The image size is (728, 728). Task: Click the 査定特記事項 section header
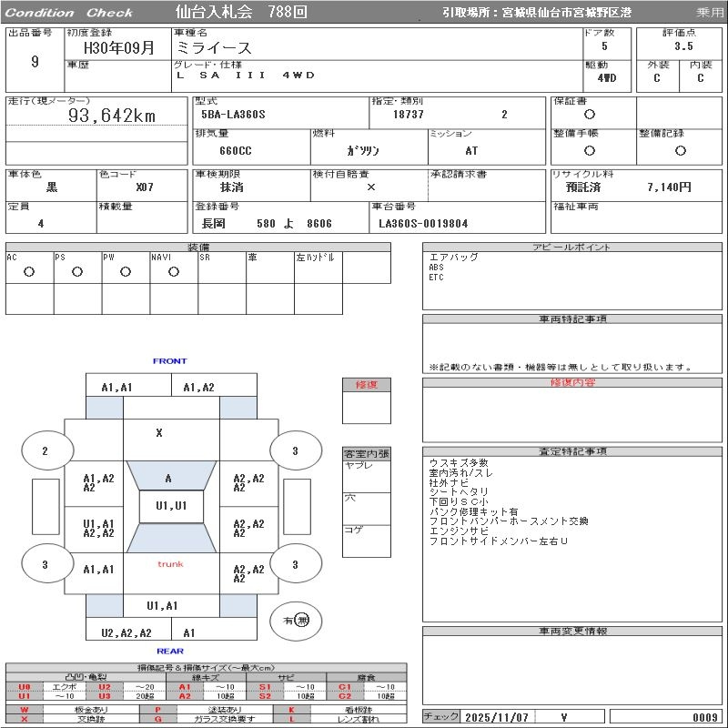pos(572,451)
